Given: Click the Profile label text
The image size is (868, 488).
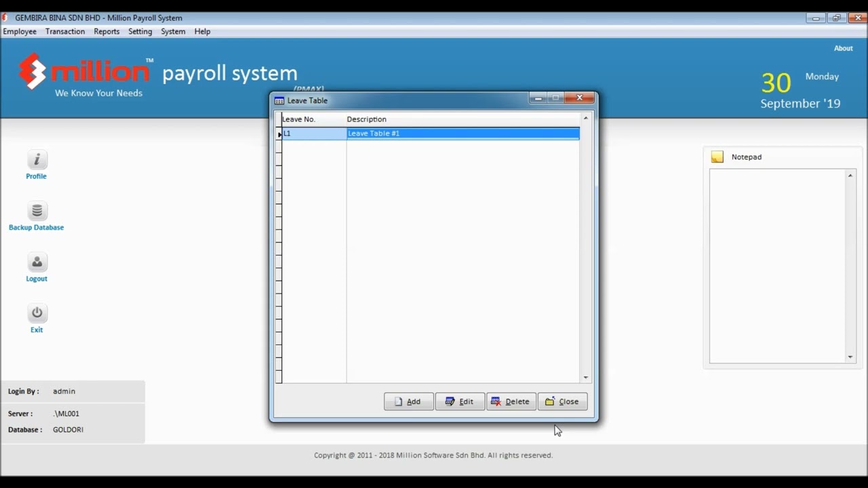Looking at the screenshot, I should [37, 176].
